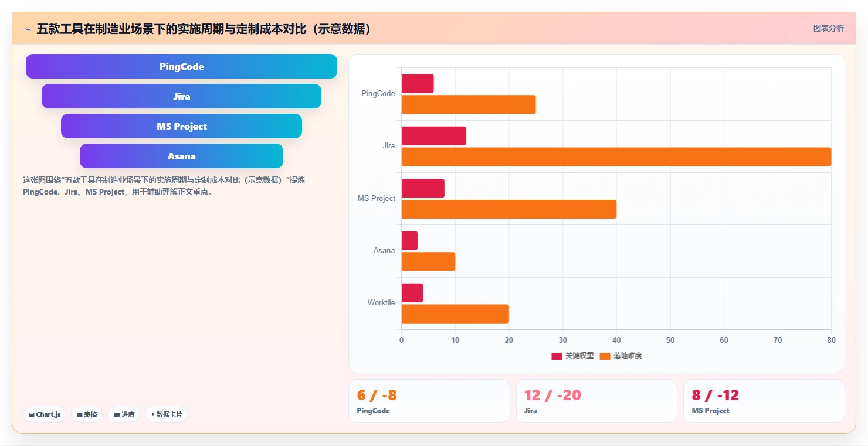The width and height of the screenshot is (868, 446).
Task: Click Jira's orange 落地难度 bar
Action: point(616,156)
